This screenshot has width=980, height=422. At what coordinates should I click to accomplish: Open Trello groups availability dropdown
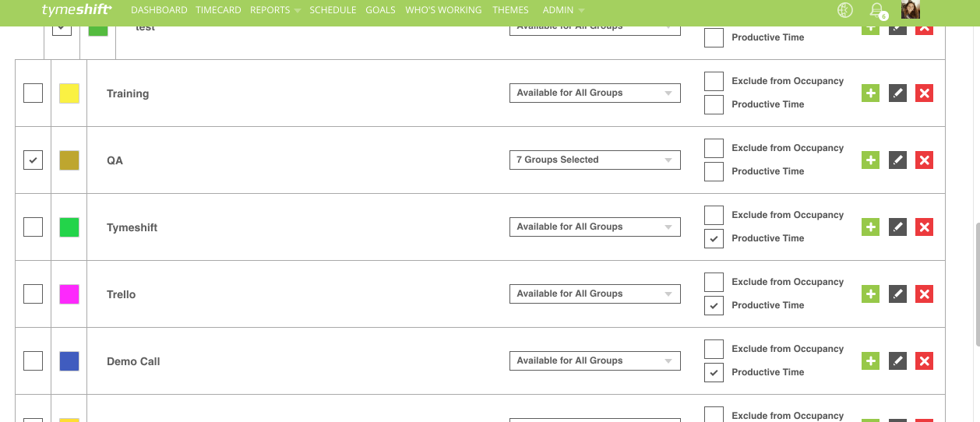(x=594, y=294)
